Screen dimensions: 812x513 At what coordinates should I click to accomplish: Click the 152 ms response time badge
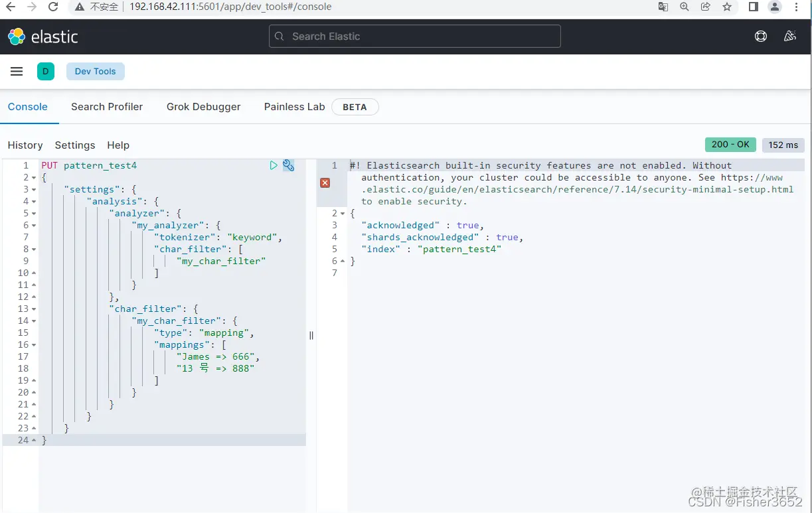[783, 145]
